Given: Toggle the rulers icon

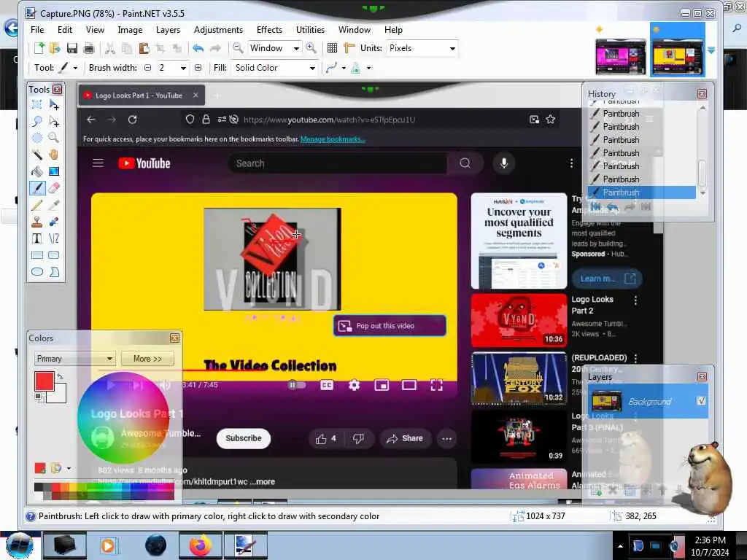Looking at the screenshot, I should tap(349, 48).
